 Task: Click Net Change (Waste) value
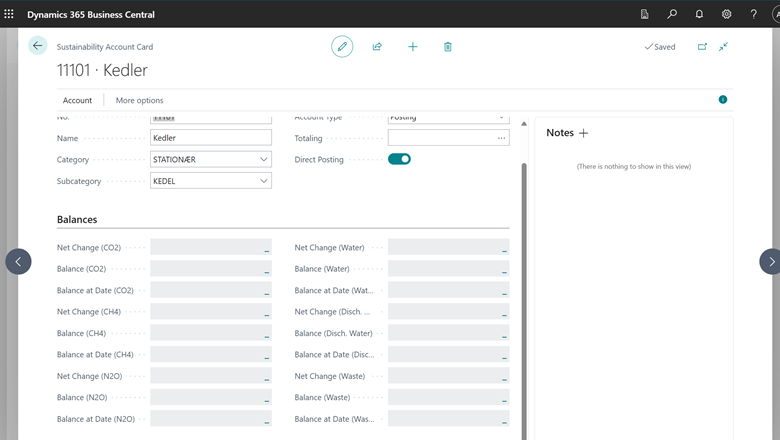coord(449,376)
